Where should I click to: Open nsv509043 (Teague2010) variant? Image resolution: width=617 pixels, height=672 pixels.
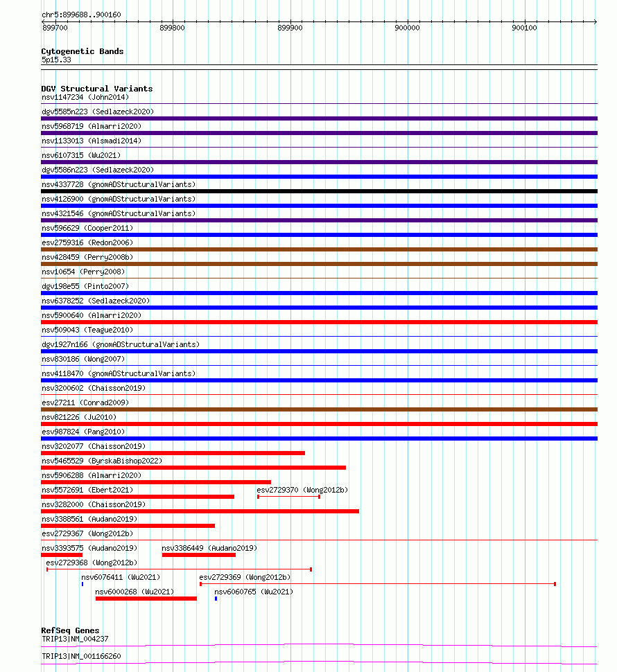pos(87,330)
